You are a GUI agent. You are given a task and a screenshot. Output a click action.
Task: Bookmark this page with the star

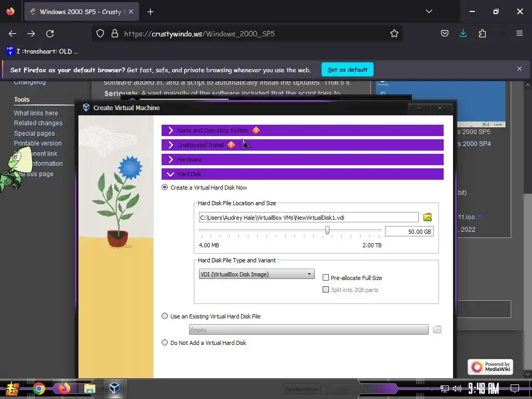[x=394, y=34]
